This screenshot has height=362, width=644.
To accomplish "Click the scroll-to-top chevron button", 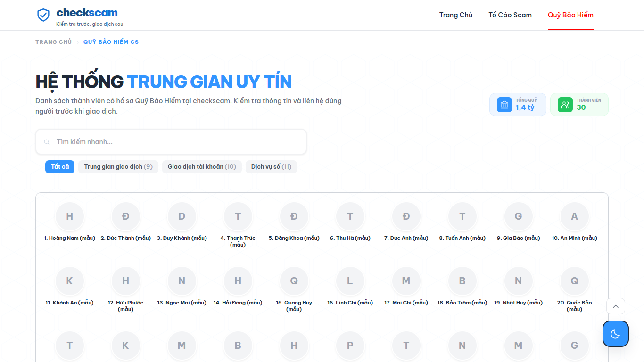I will (616, 306).
